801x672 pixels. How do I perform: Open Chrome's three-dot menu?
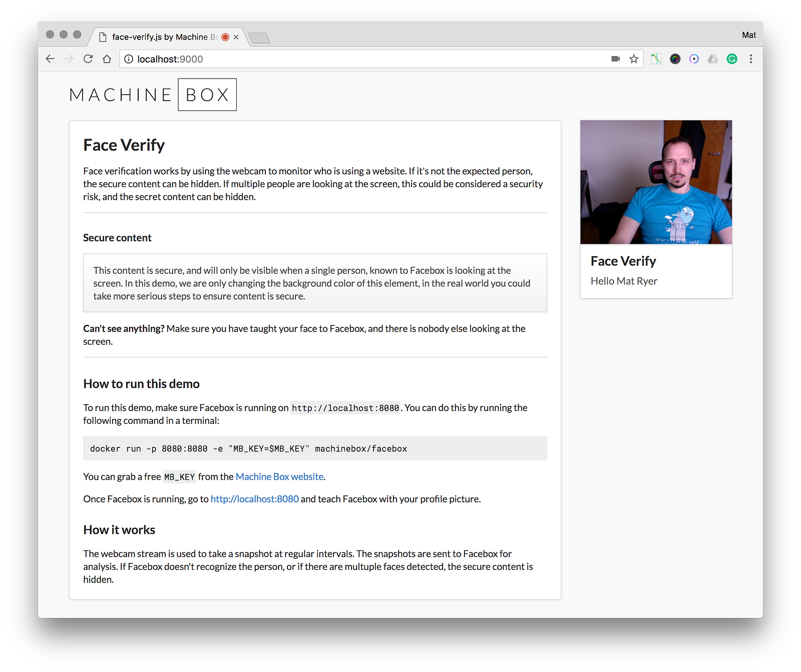751,59
